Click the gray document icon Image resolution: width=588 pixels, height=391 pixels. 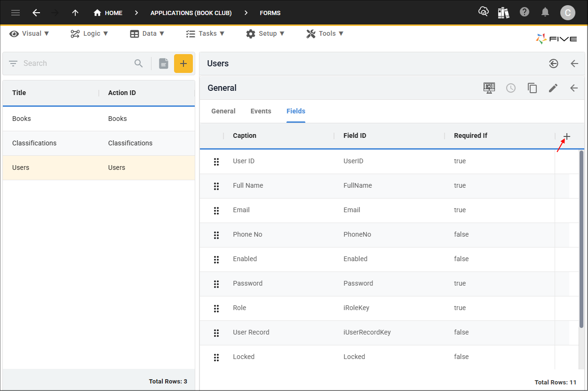(164, 63)
